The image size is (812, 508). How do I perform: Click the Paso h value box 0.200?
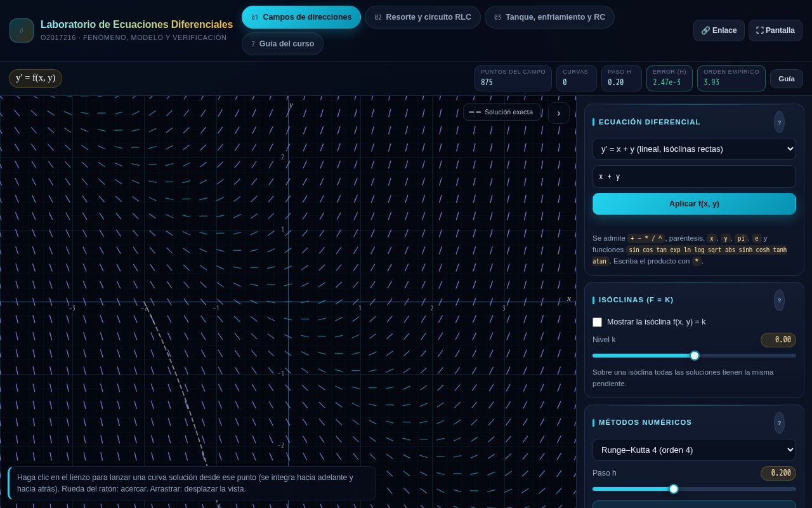[778, 473]
